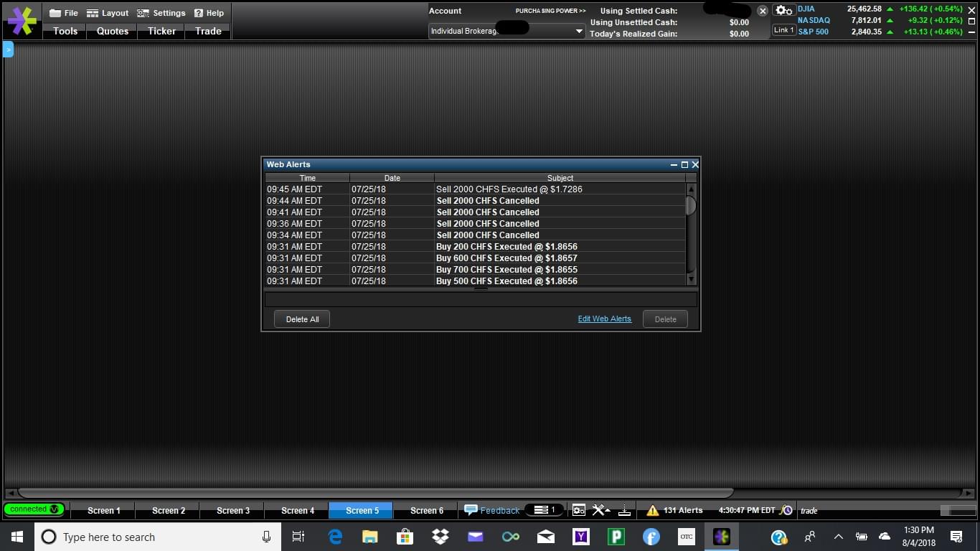Select the NASDAQ index
The image size is (980, 551).
pyautogui.click(x=814, y=20)
